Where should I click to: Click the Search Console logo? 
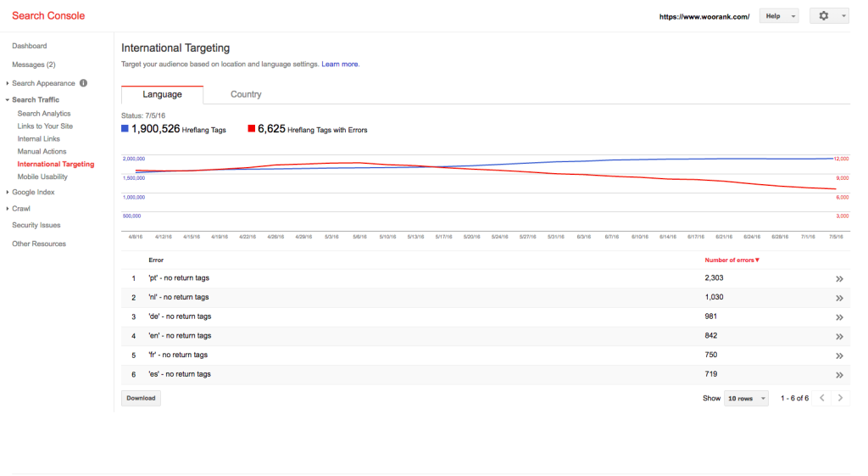point(48,15)
